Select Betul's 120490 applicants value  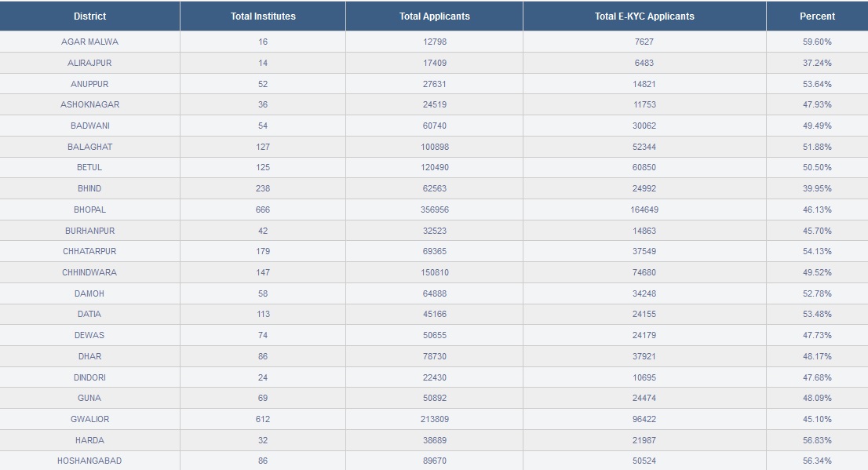(435, 167)
